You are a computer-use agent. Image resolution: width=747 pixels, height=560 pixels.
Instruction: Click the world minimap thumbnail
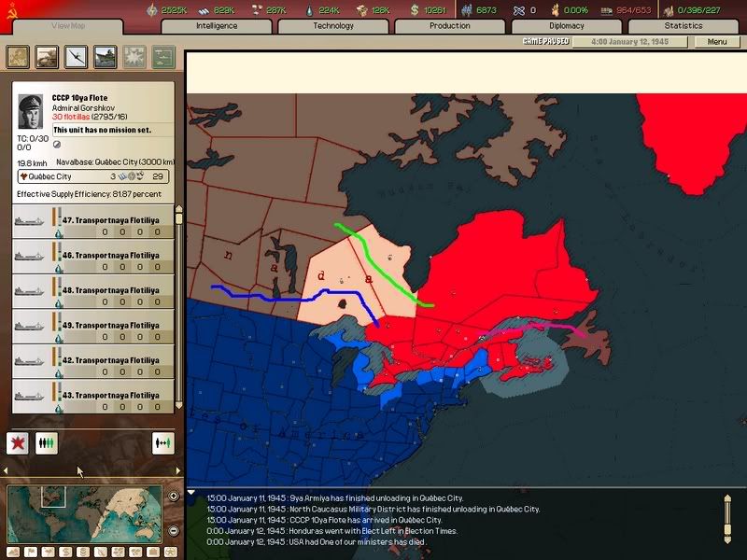point(84,514)
